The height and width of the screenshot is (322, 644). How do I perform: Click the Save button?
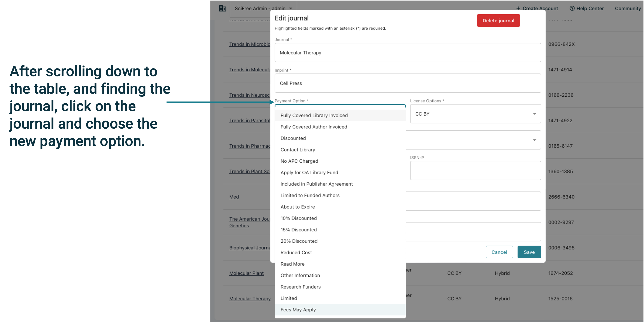[529, 252]
